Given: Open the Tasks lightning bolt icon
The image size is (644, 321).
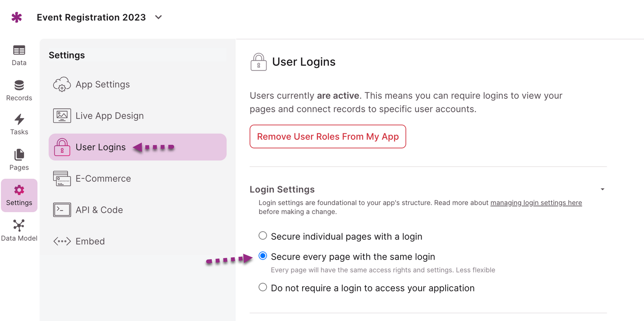Looking at the screenshot, I should point(19,119).
